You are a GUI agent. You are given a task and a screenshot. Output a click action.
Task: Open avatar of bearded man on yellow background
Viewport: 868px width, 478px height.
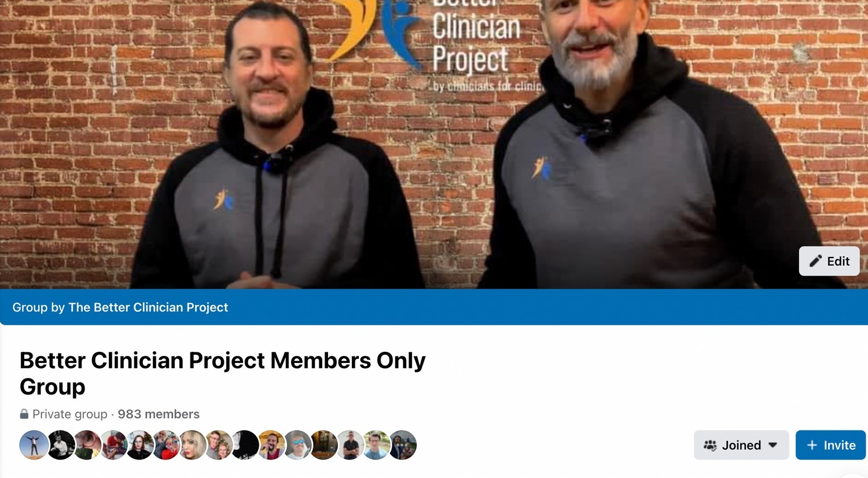click(271, 445)
